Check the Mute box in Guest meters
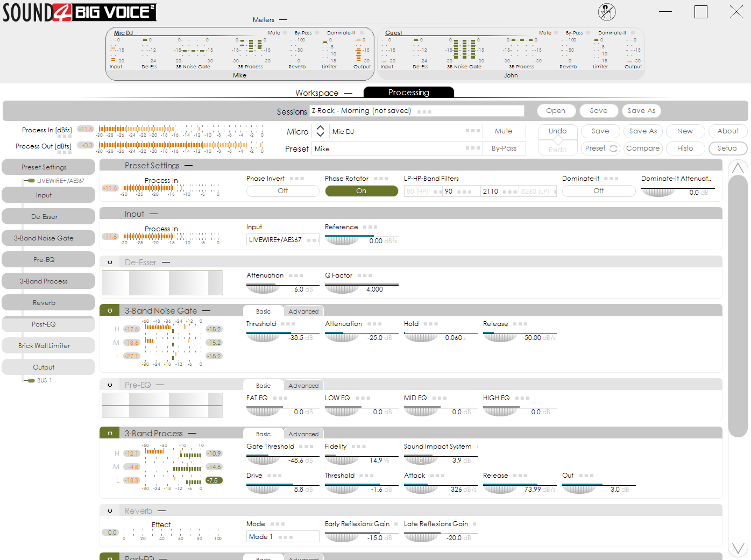Screen dimensions: 751x560 tap(556, 33)
